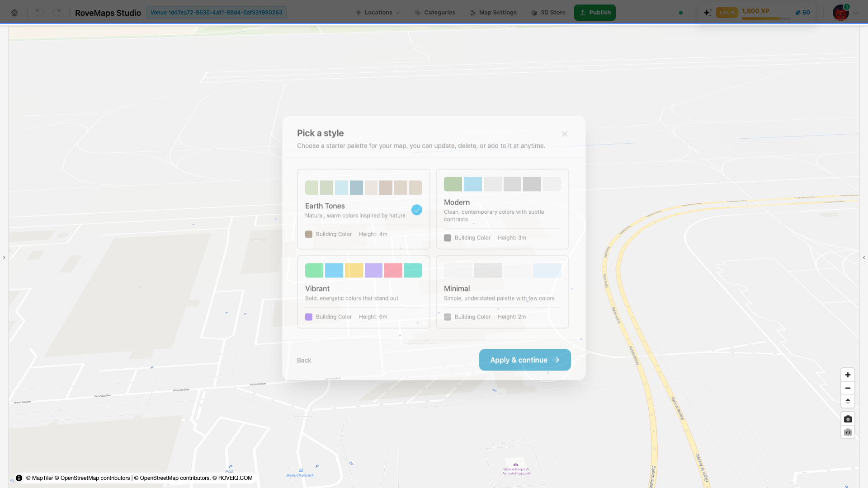The image size is (868, 488).
Task: Click the MapTiler attribution link
Action: pos(39,478)
